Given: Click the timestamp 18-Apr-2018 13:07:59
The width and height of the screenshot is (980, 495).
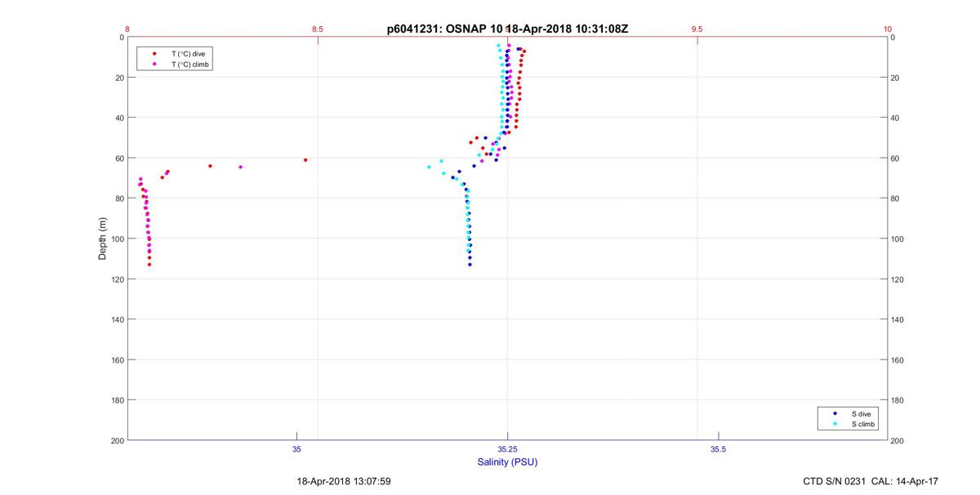Looking at the screenshot, I should click(x=343, y=482).
